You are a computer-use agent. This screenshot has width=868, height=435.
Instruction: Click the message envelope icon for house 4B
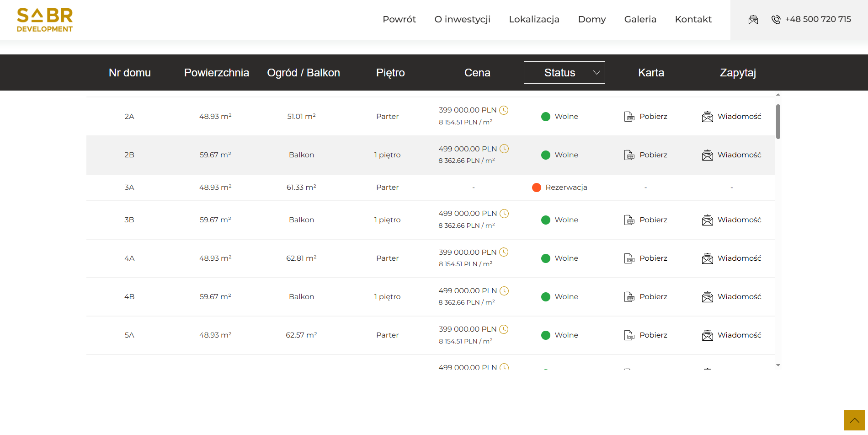pyautogui.click(x=707, y=297)
